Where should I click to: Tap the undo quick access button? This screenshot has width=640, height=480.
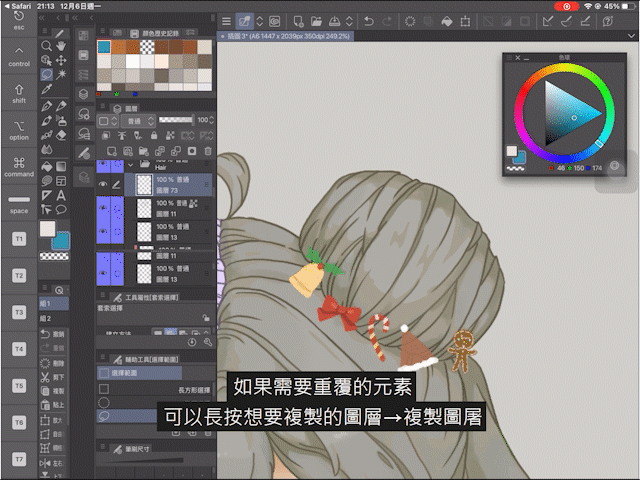[x=53, y=334]
